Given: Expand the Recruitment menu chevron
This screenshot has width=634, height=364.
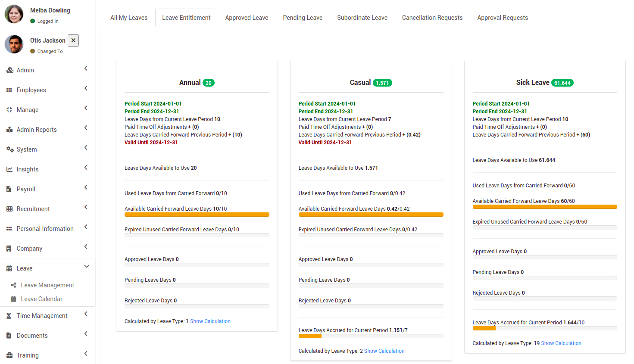Looking at the screenshot, I should pos(86,207).
